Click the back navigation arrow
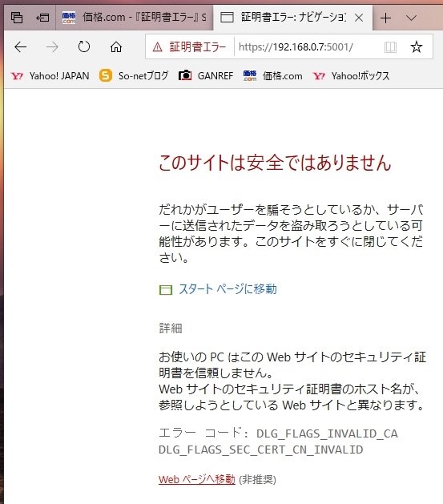Screen dimensions: 443x504 pyautogui.click(x=21, y=47)
